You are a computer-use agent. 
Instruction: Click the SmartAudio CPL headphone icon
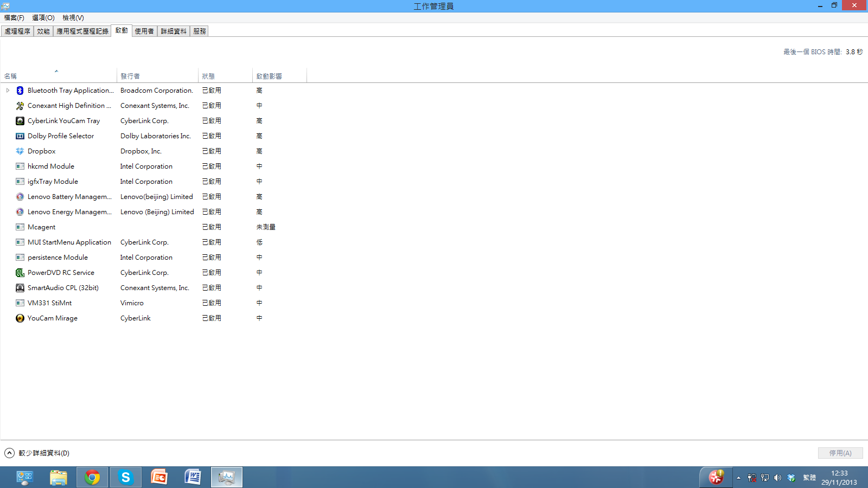(20, 288)
